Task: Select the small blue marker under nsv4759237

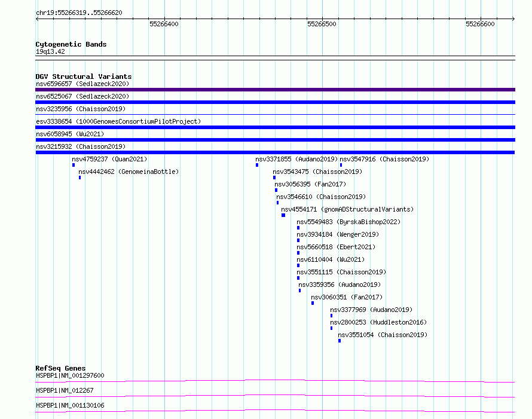Action: (x=74, y=165)
